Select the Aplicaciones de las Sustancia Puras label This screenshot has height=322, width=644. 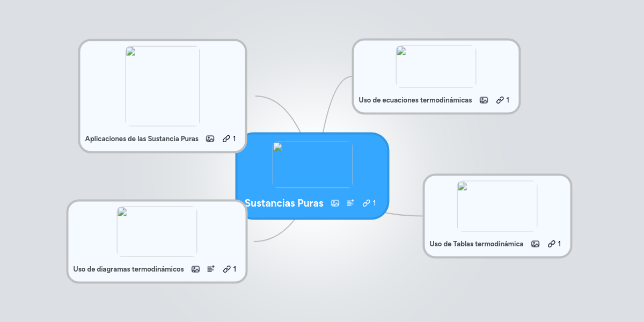click(x=142, y=138)
